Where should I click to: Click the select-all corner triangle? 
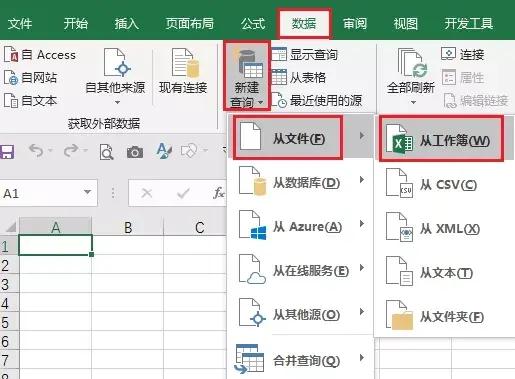point(10,227)
